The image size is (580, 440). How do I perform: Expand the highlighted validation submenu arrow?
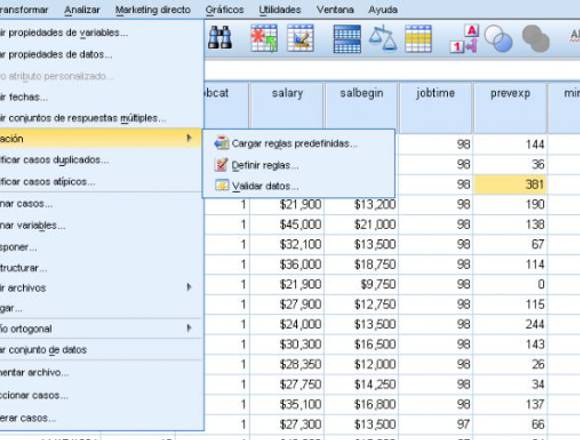[189, 138]
